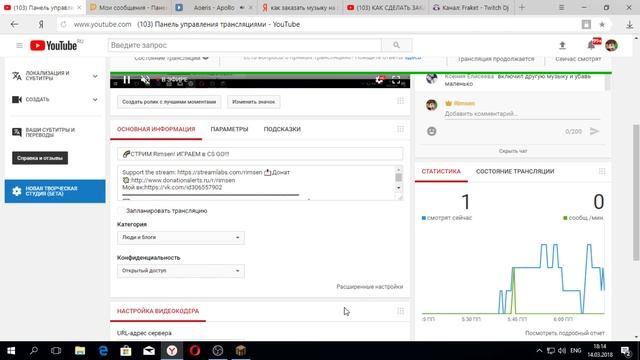The height and width of the screenshot is (360, 640).
Task: Open browser downloads arrow
Action: tap(629, 24)
